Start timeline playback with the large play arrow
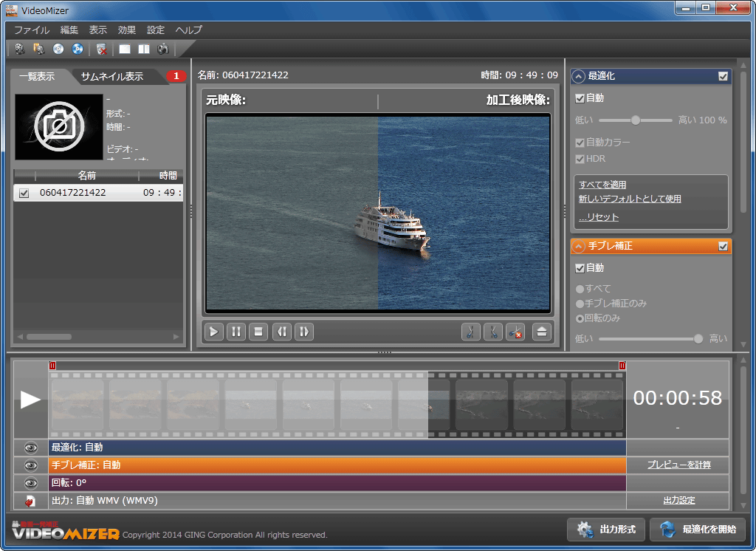756x551 pixels. (x=30, y=399)
